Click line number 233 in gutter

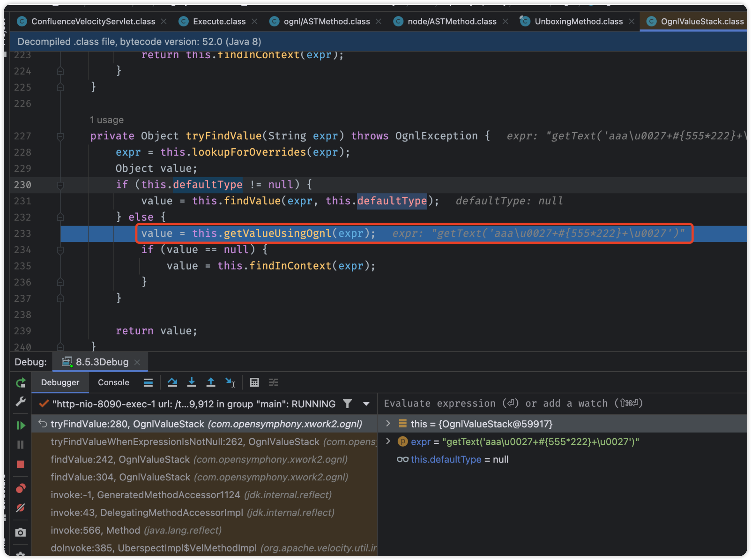click(x=23, y=233)
